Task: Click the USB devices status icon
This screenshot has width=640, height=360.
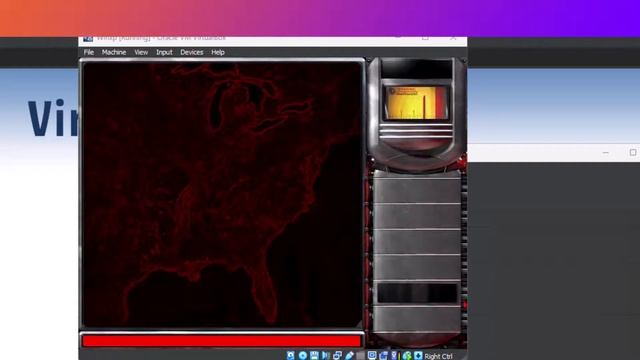Action: 349,355
